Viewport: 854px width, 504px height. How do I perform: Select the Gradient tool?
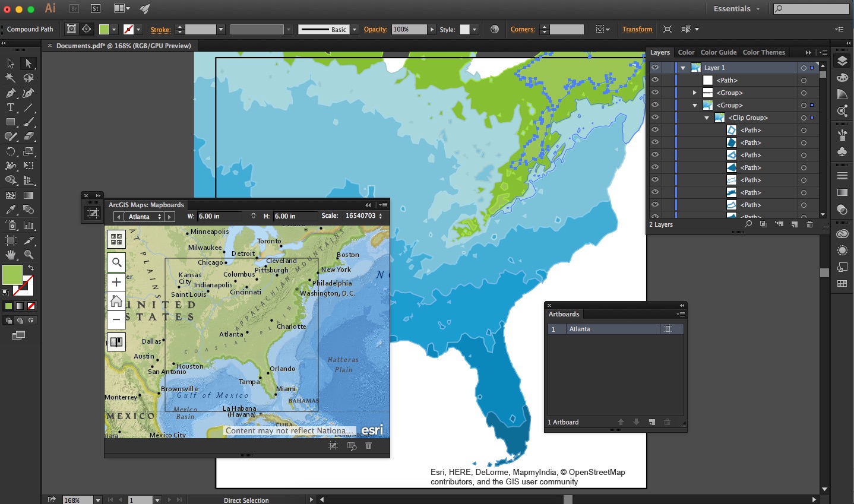29,195
